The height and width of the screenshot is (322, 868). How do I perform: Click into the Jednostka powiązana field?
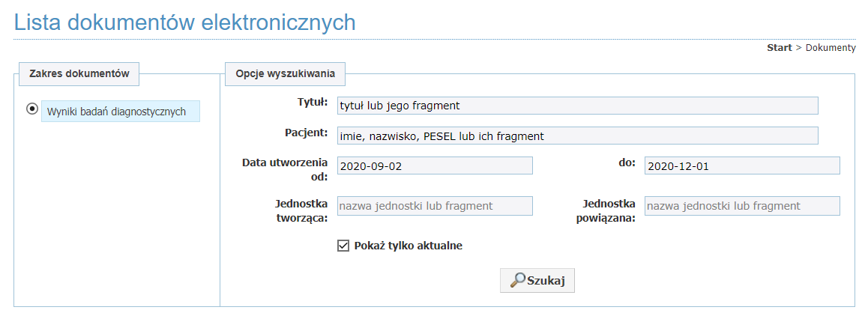coord(742,206)
